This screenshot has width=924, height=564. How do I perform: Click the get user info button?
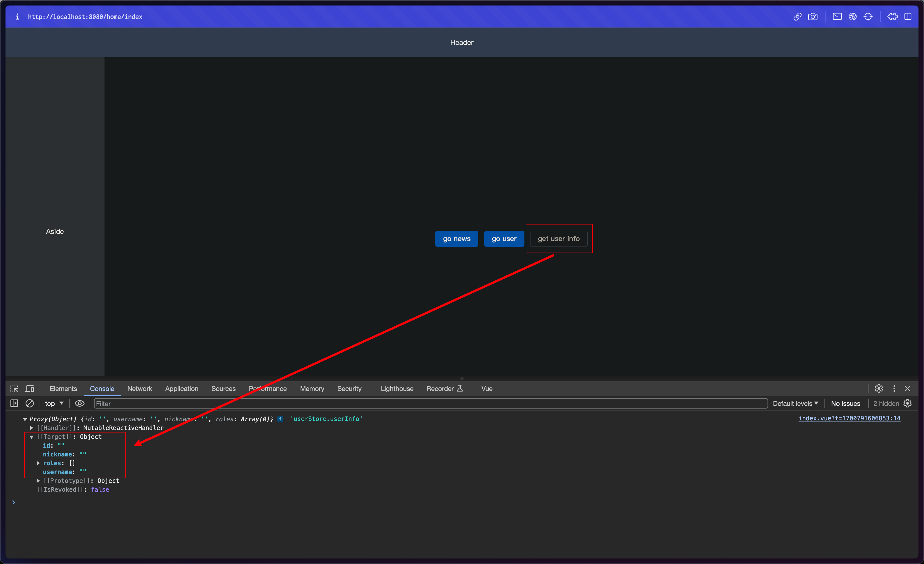[558, 239]
